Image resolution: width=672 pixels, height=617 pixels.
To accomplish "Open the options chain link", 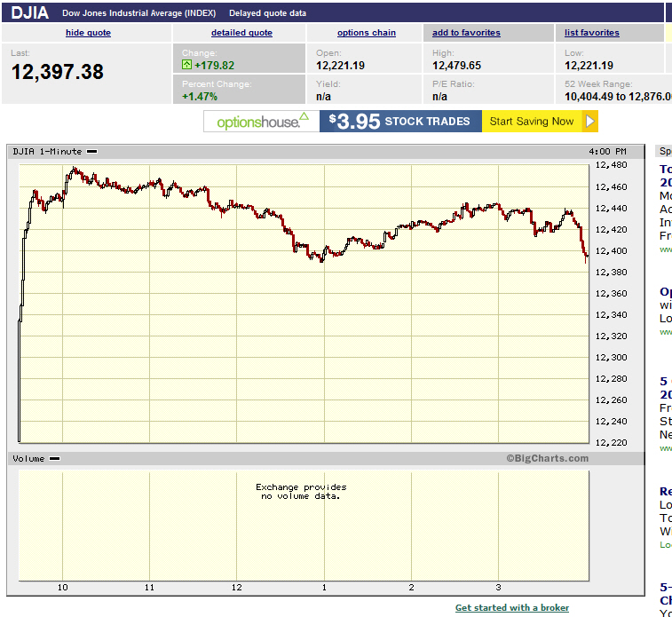I will coord(367,33).
